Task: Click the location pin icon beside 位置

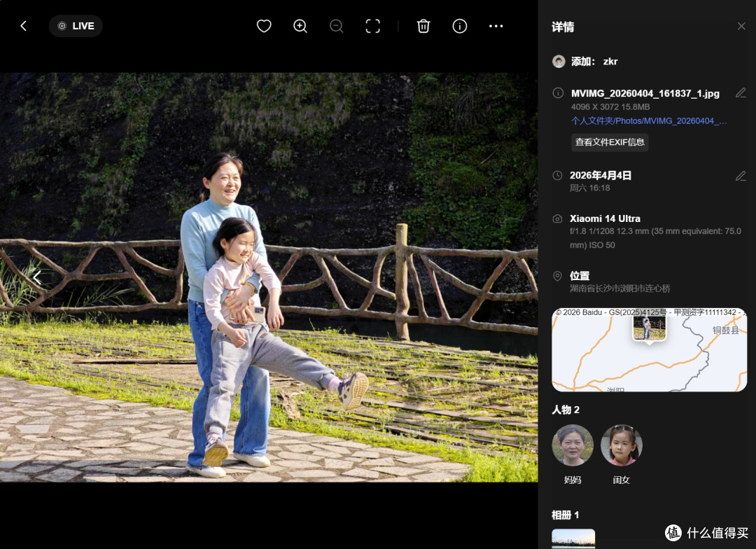Action: [x=557, y=276]
